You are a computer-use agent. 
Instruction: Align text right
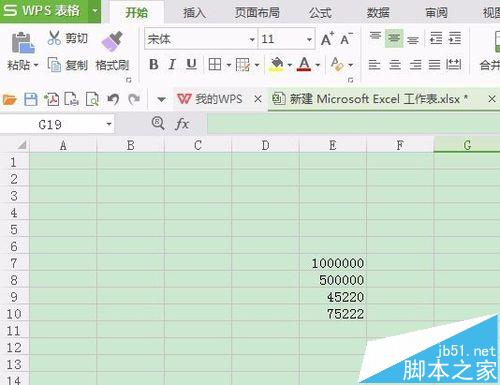(415, 64)
